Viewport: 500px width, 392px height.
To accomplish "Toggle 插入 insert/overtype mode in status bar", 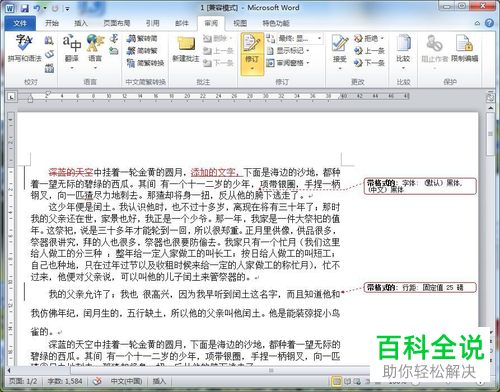I will (159, 381).
